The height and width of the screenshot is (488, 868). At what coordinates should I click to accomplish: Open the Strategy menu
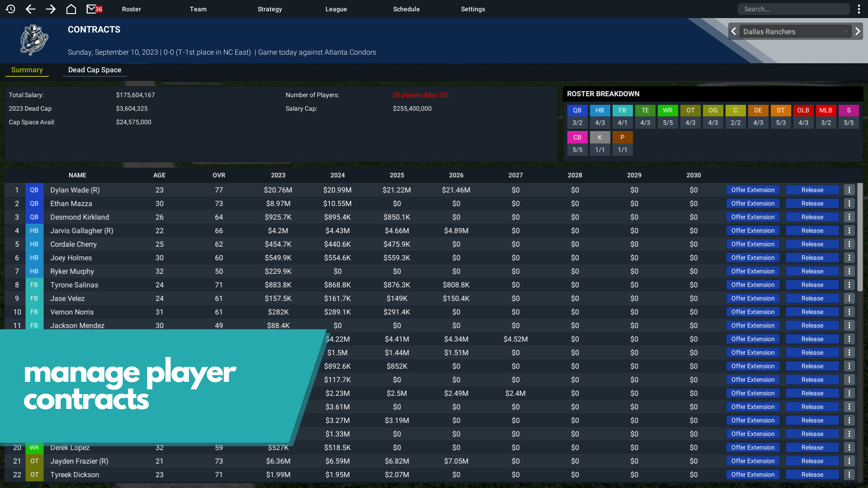[x=269, y=9]
